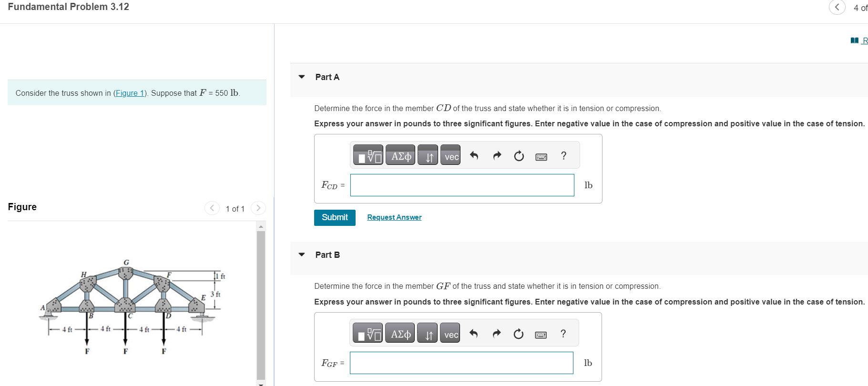Go to next figure
The width and height of the screenshot is (868, 386).
[x=258, y=208]
